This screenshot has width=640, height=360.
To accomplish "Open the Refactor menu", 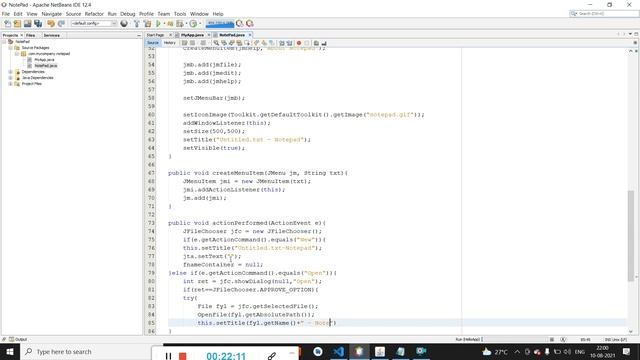I will (94, 14).
